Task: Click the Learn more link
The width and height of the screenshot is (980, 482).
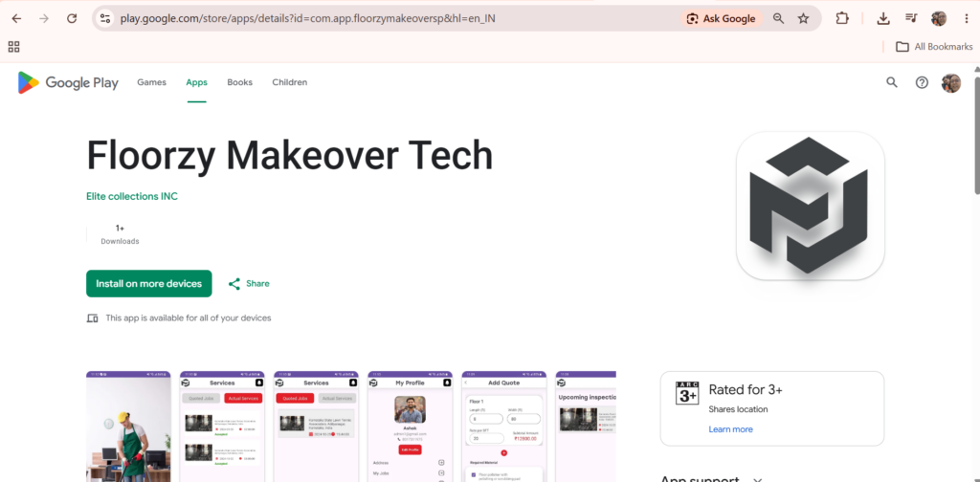Action: [x=730, y=429]
